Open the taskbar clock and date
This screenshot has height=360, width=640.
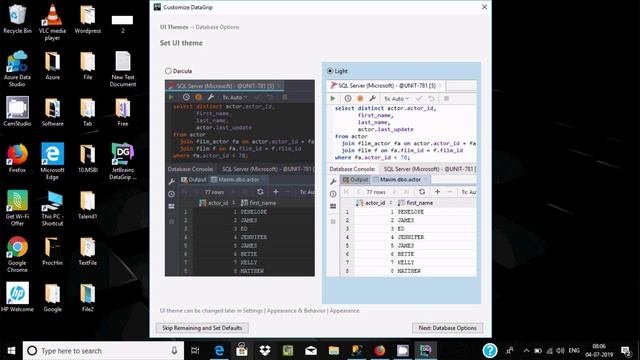(x=599, y=351)
